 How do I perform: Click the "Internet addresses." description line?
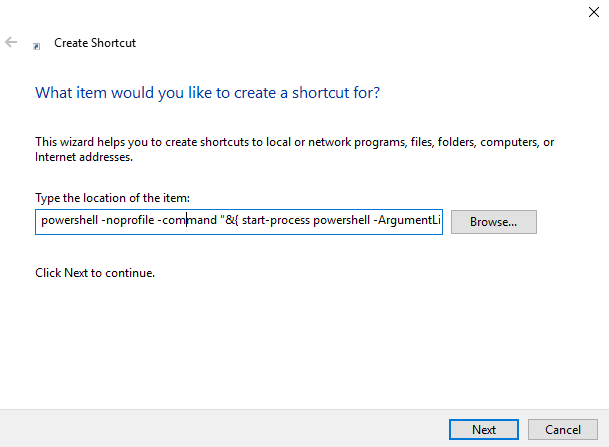[84, 157]
